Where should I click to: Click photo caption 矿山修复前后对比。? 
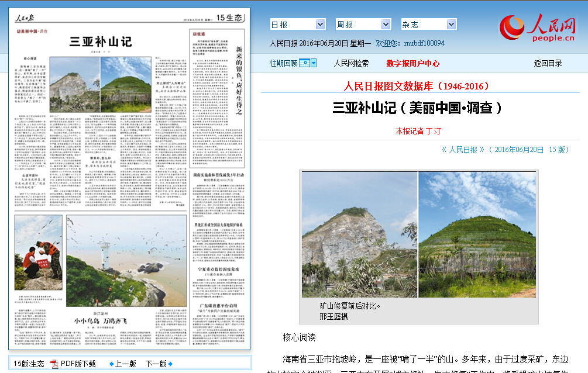[x=350, y=306]
